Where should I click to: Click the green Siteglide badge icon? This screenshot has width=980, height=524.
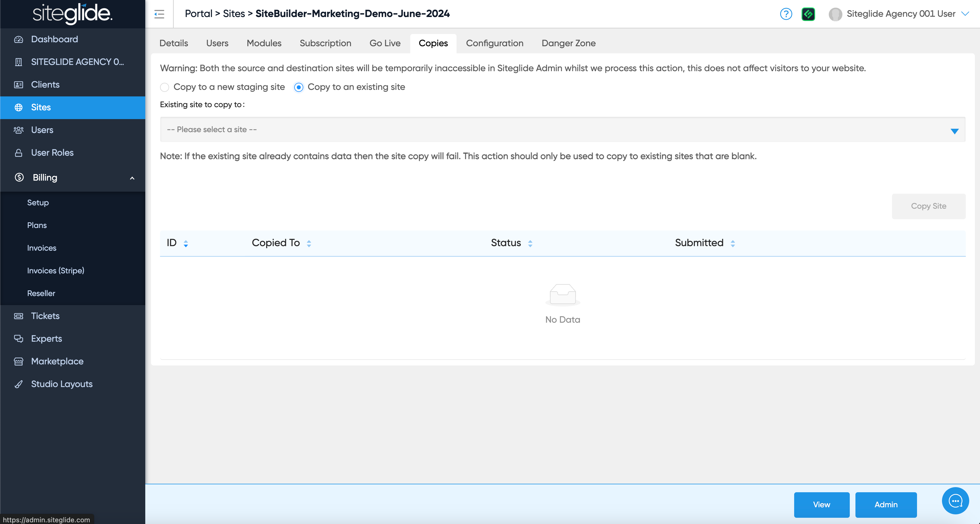(x=808, y=14)
